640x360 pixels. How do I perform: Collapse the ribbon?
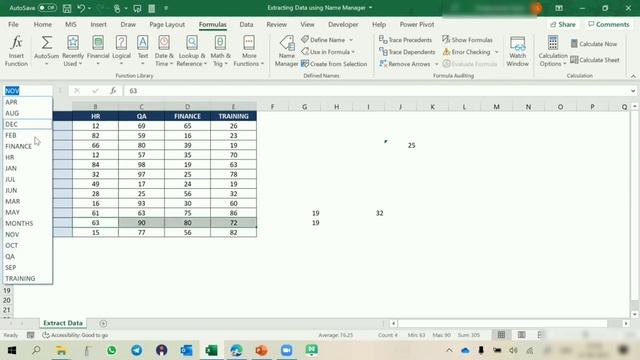(x=633, y=76)
